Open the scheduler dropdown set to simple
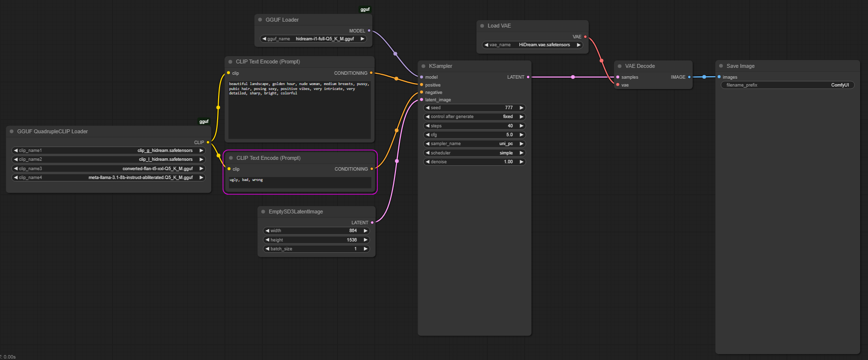 pos(474,153)
